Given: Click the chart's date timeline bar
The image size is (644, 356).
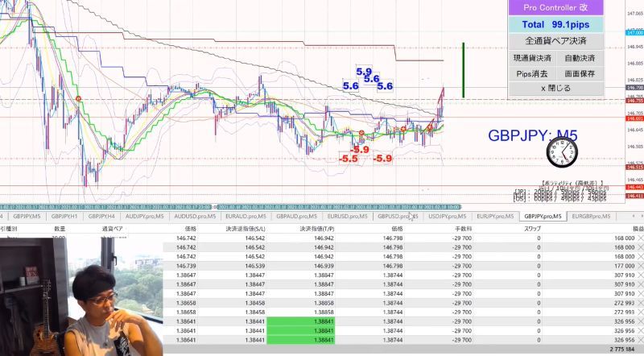Looking at the screenshot, I should tap(230, 207).
